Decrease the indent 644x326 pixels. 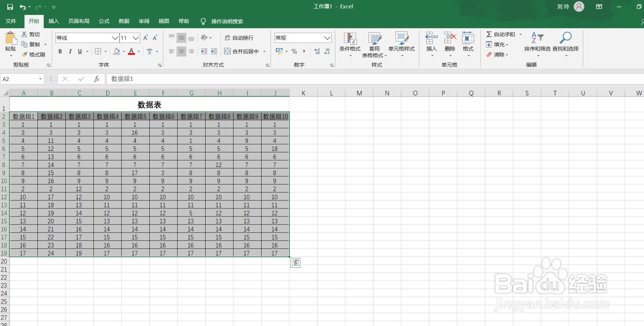tap(204, 52)
